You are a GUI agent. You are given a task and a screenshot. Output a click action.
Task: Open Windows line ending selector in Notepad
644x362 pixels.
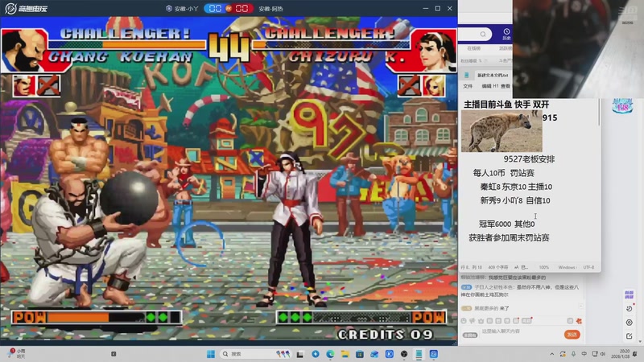pyautogui.click(x=568, y=267)
